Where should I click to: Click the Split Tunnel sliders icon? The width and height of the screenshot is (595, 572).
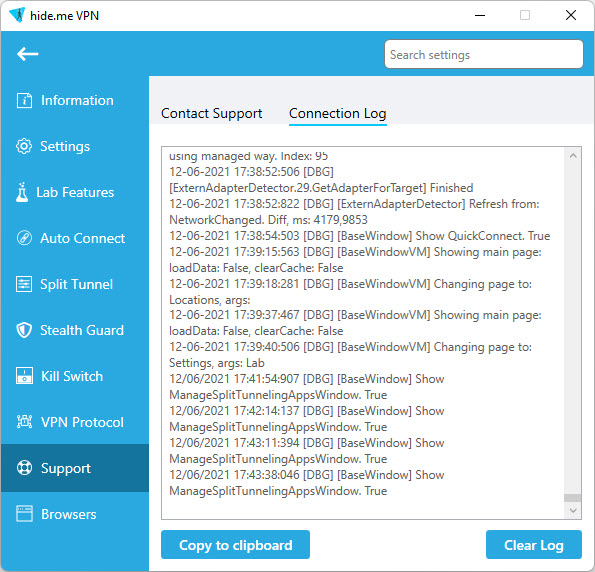click(x=24, y=284)
